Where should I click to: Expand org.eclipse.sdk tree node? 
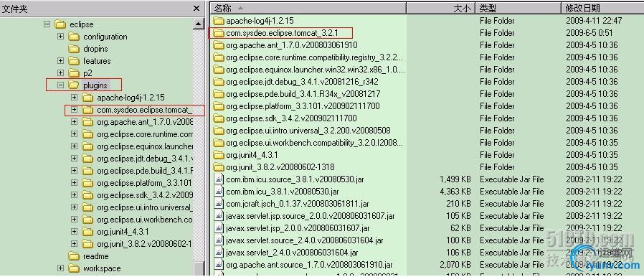pyautogui.click(x=75, y=195)
